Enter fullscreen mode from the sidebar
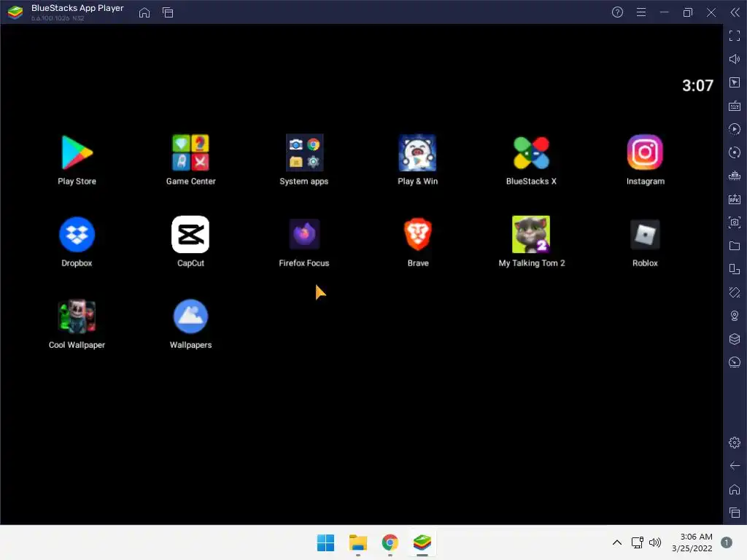747x560 pixels. [x=735, y=36]
